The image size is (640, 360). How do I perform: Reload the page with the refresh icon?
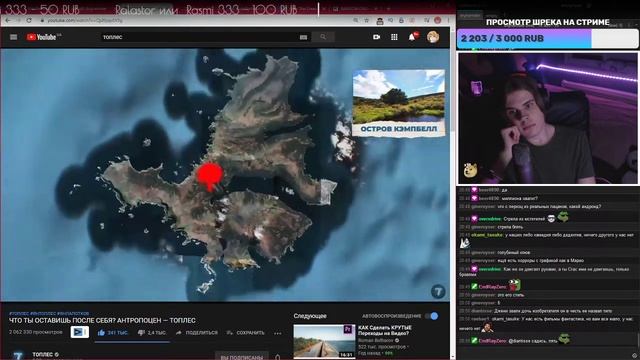tap(29, 20)
